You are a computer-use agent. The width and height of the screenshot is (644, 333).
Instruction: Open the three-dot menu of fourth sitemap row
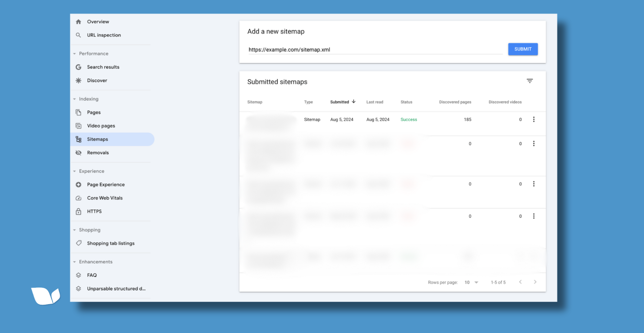(x=534, y=216)
